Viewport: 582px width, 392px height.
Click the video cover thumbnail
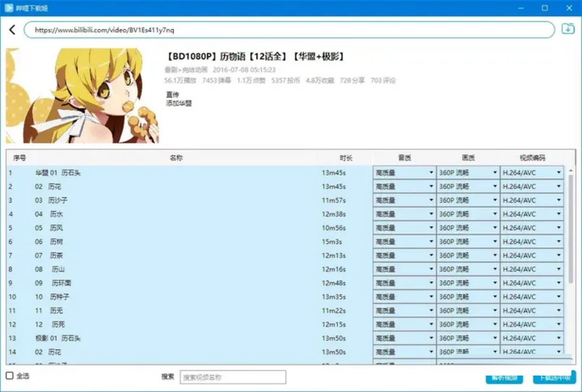[82, 96]
